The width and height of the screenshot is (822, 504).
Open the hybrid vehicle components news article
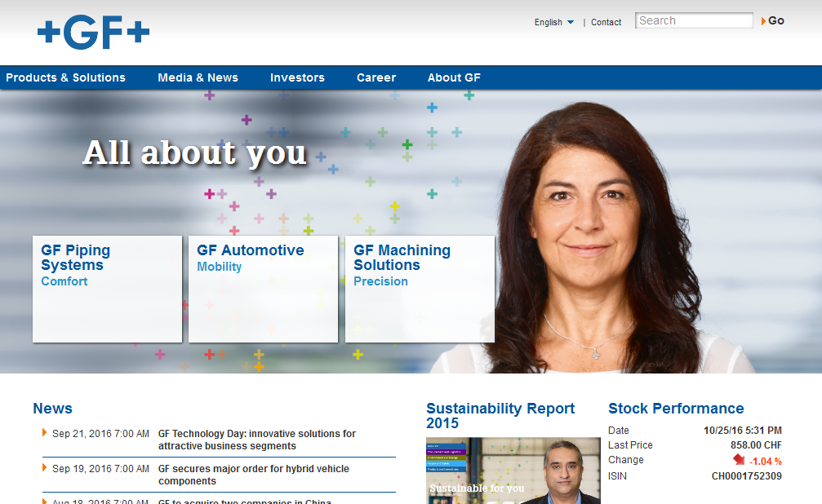[254, 475]
